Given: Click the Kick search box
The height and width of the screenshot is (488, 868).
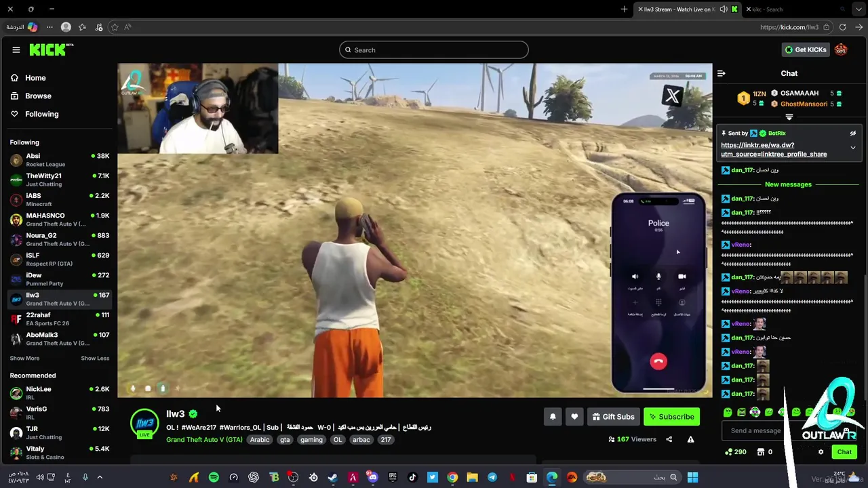Looking at the screenshot, I should coord(434,49).
